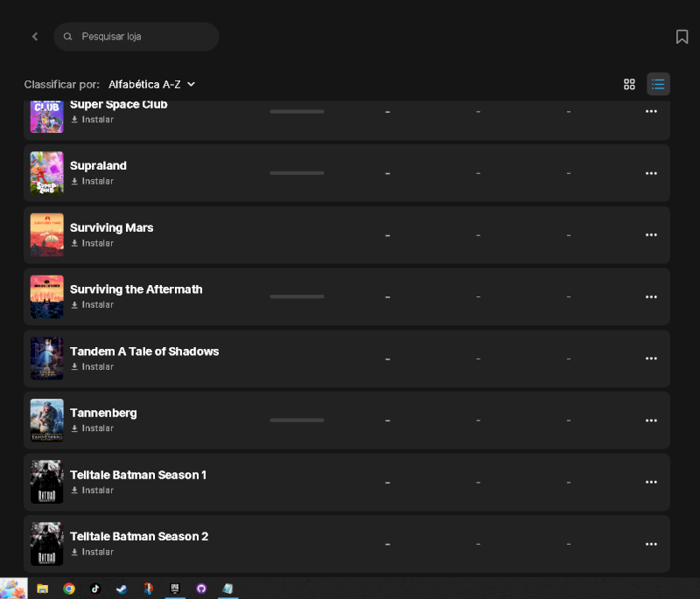Install Supraland
Viewport: 700px width, 599px height.
click(x=93, y=181)
